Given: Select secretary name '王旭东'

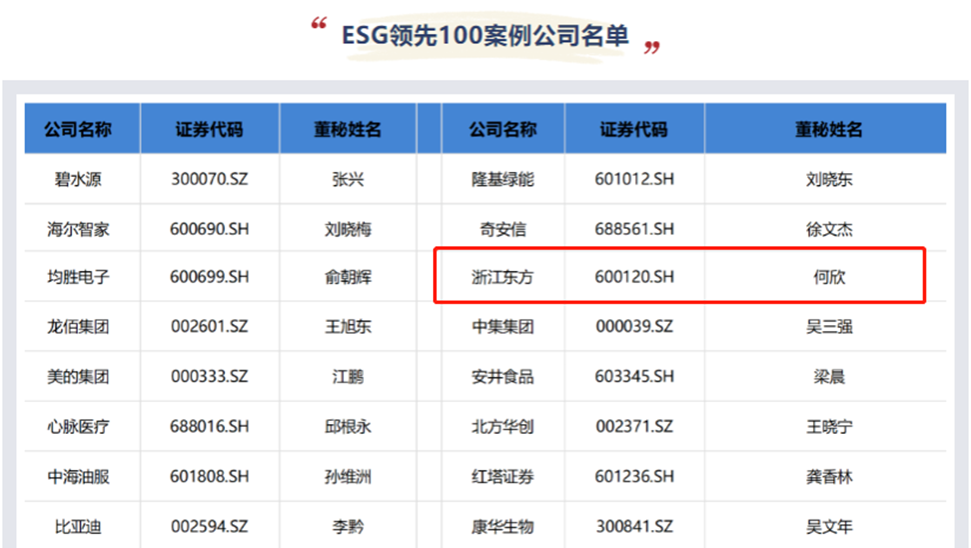Looking at the screenshot, I should [348, 326].
